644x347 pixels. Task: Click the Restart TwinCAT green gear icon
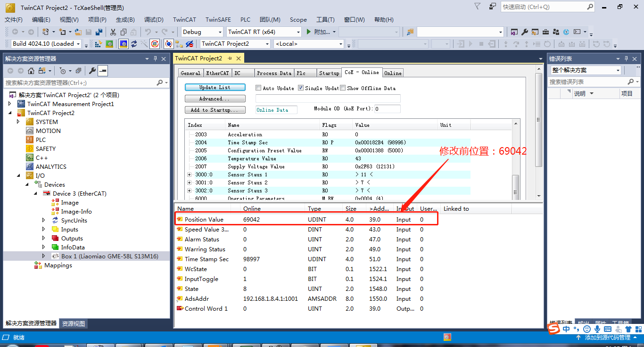click(x=109, y=44)
